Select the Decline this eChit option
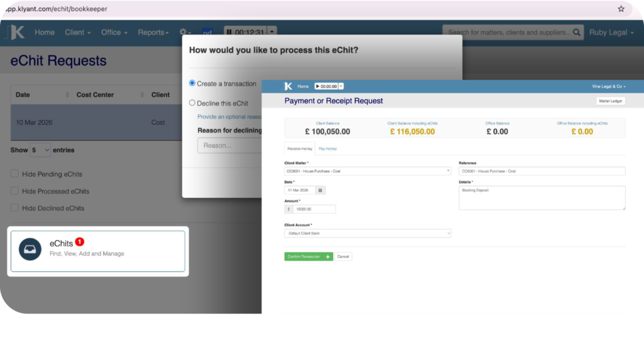 (192, 103)
